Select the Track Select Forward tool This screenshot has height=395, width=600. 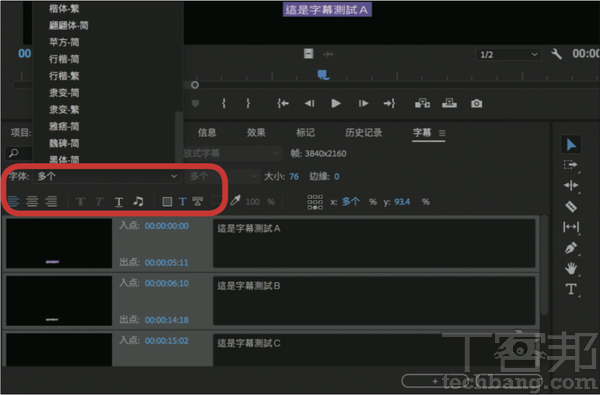[x=571, y=165]
